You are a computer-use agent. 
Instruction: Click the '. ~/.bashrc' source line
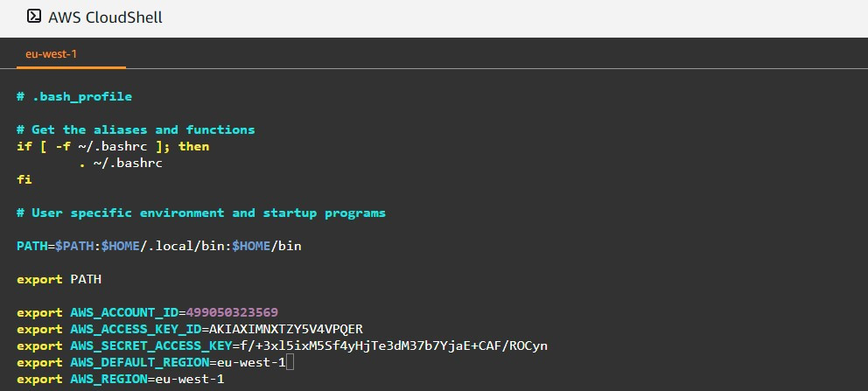pos(121,164)
